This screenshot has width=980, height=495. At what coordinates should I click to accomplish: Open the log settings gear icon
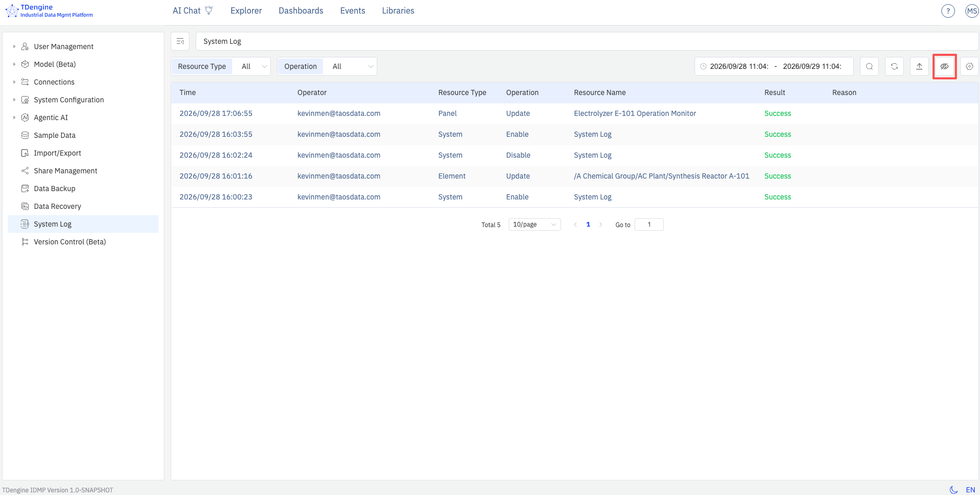tap(970, 66)
